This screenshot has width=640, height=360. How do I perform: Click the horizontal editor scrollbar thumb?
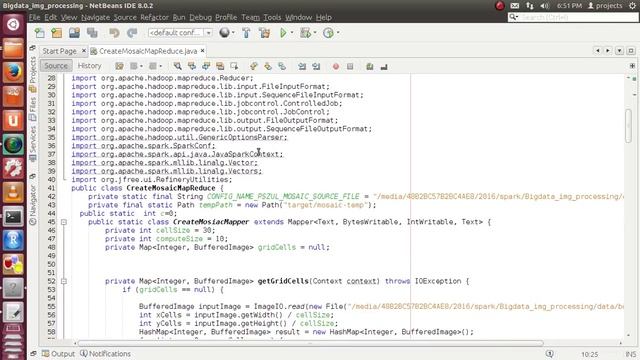coord(310,343)
